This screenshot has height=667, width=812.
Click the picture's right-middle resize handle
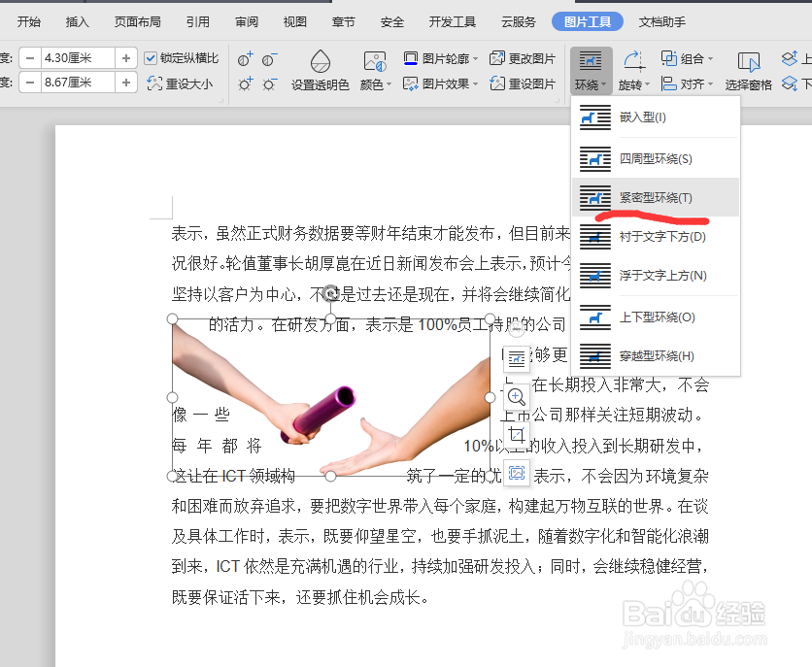click(x=490, y=397)
